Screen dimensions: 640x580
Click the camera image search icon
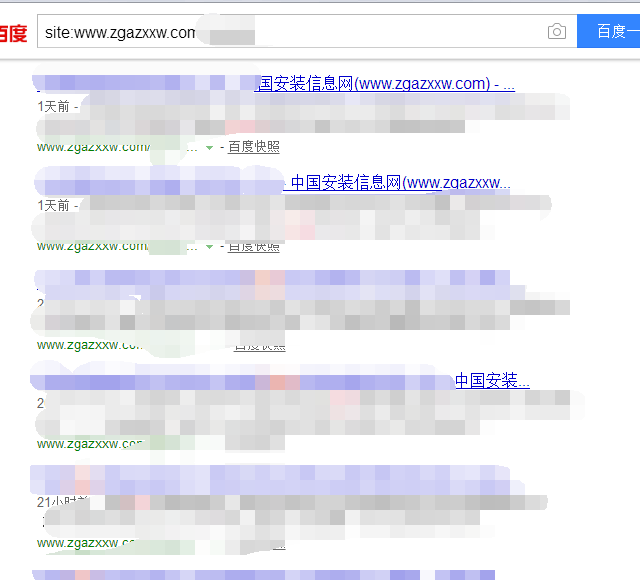pos(556,31)
